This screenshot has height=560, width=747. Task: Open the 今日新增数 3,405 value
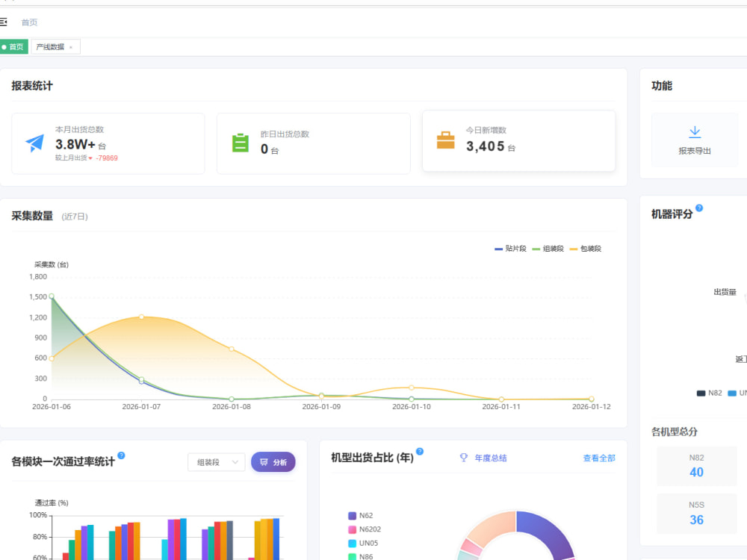click(485, 146)
